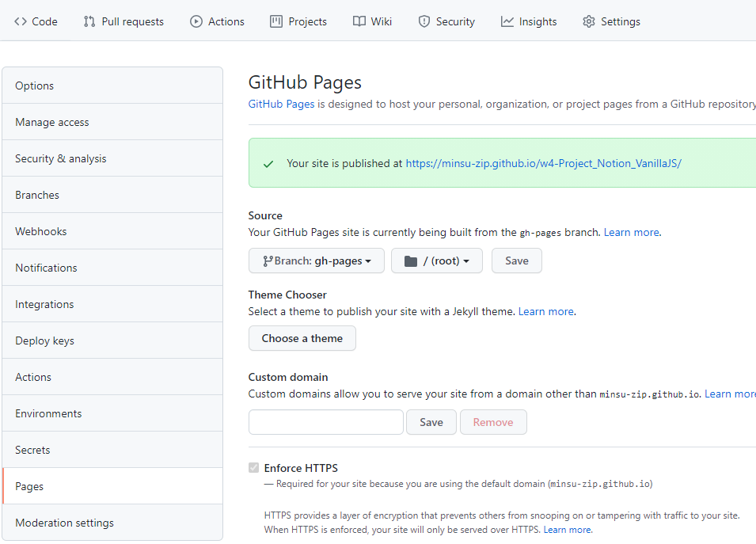Click the Remove custom domain button
This screenshot has width=756, height=544.
(493, 422)
